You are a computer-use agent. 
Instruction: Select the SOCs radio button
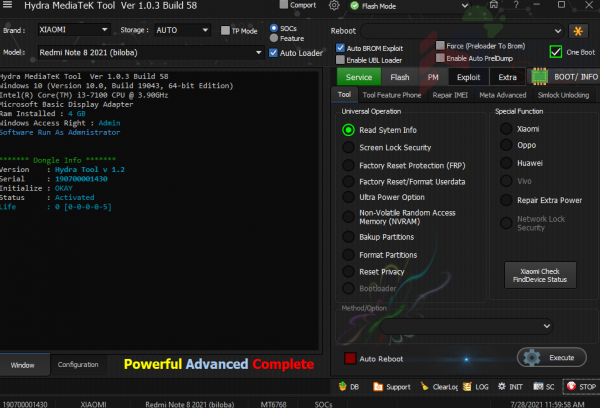274,28
